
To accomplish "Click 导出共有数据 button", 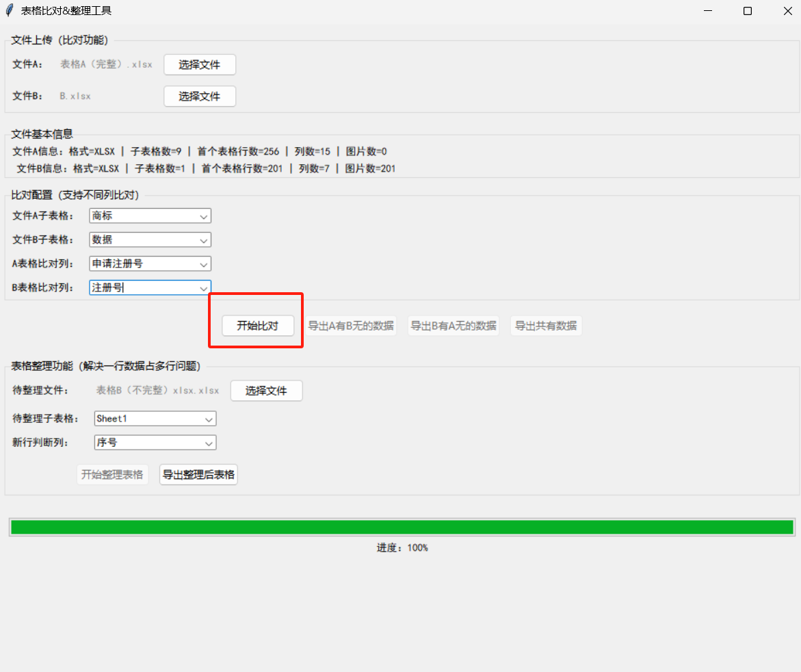I will click(546, 326).
